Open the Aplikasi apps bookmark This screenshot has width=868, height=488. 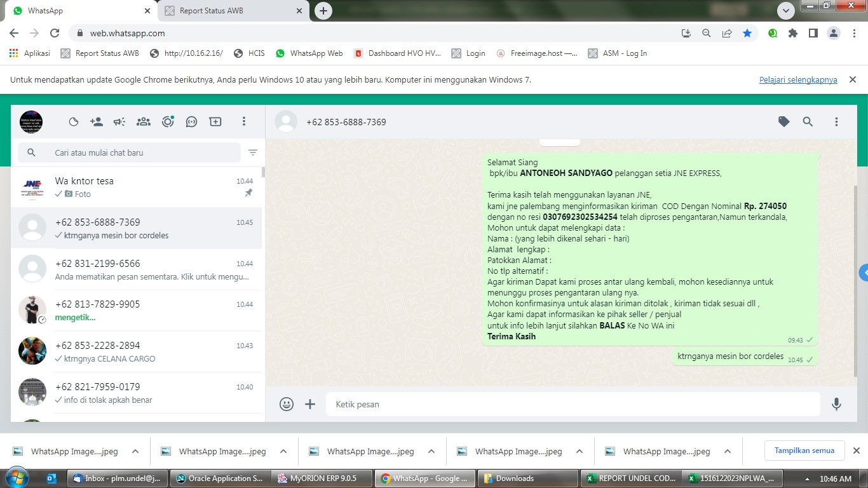[30, 53]
